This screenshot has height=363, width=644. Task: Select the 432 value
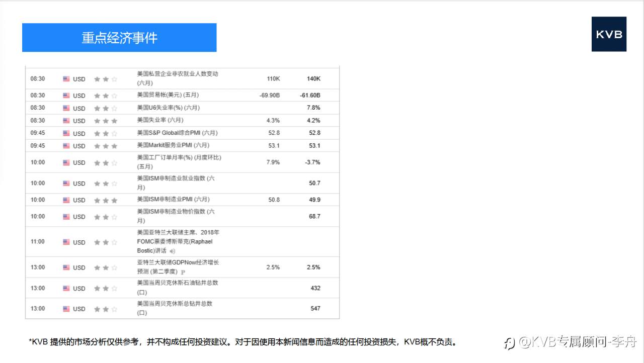point(315,288)
